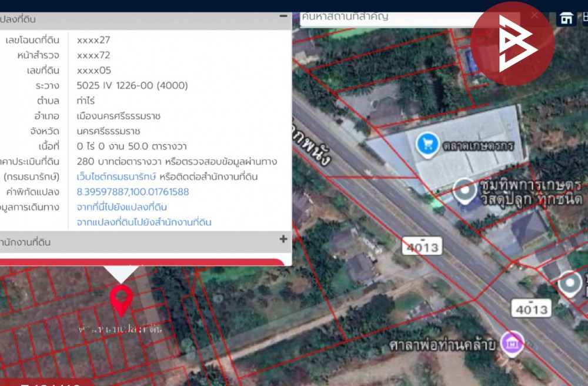Clear the search box with X icon
The height and width of the screenshot is (386, 588).
(534, 16)
